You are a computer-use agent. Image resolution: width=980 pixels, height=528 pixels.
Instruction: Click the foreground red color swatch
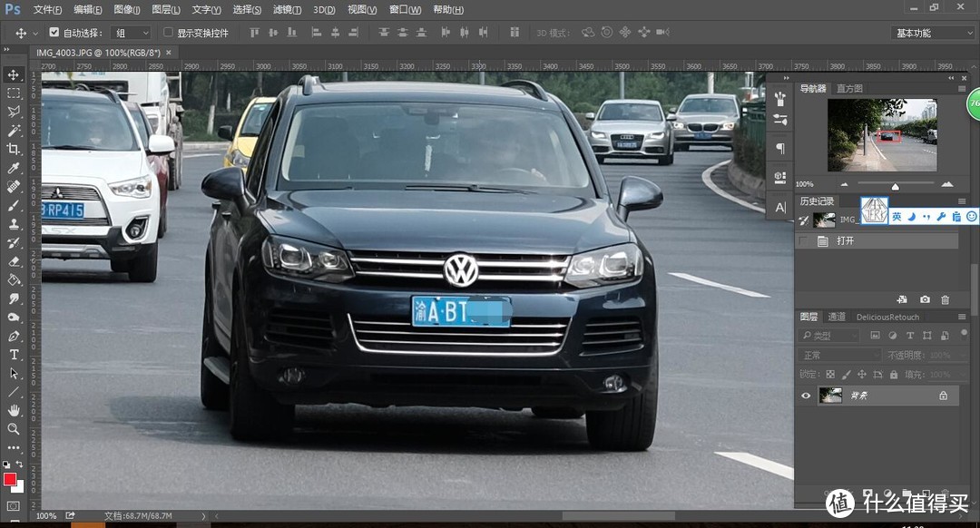(x=9, y=479)
